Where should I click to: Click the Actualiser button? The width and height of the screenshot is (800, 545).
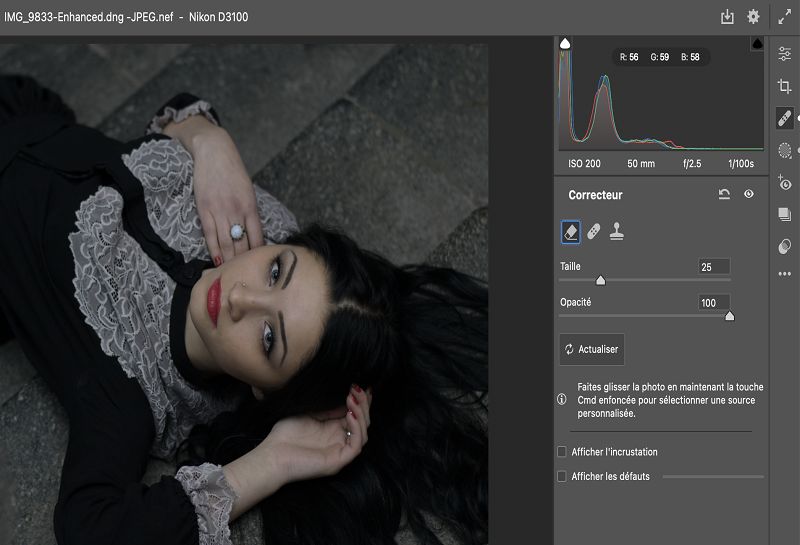[592, 349]
